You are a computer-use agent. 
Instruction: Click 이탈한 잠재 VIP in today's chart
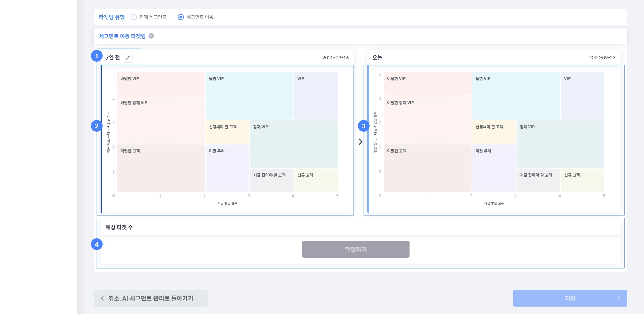tap(427, 120)
